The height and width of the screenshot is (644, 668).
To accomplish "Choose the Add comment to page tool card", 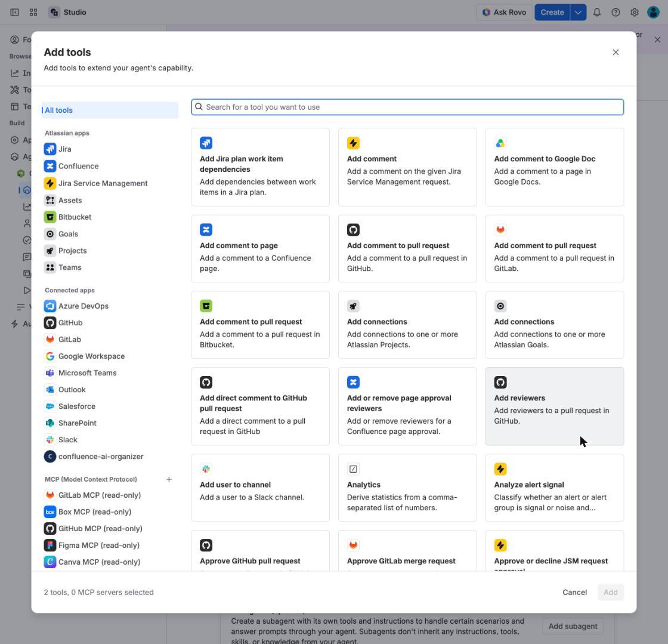I will coord(260,248).
